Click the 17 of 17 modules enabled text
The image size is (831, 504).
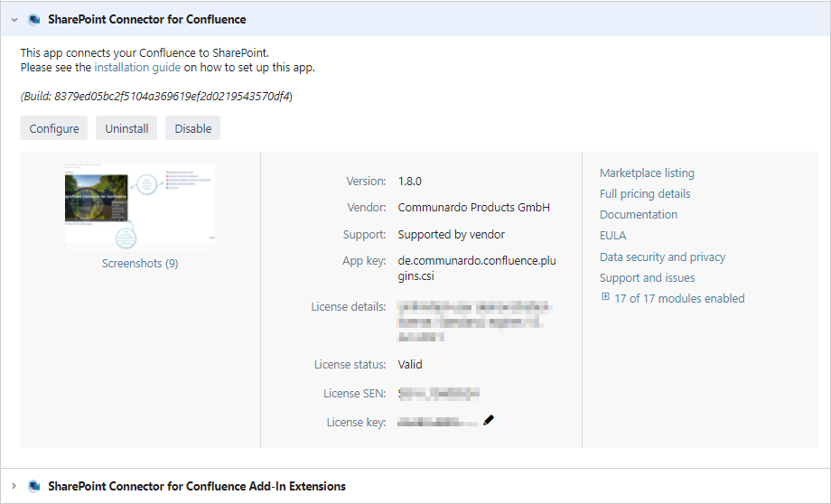679,298
